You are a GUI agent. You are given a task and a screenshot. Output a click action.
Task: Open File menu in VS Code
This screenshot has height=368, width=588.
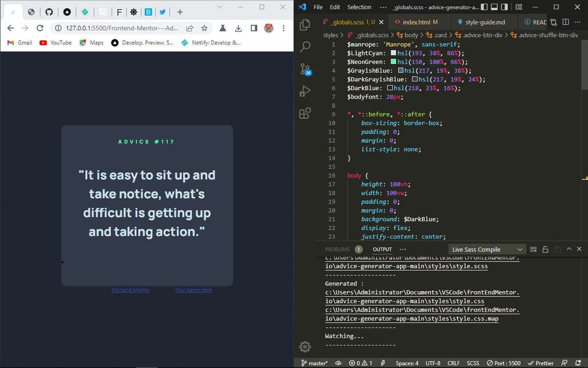pyautogui.click(x=318, y=7)
